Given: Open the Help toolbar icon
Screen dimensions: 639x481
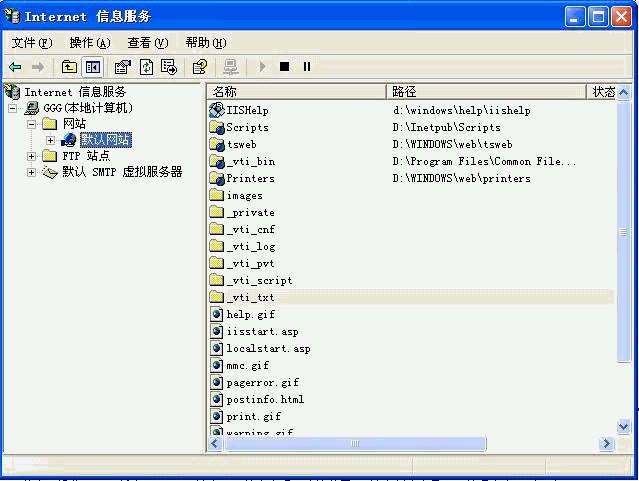Looking at the screenshot, I should [x=200, y=67].
